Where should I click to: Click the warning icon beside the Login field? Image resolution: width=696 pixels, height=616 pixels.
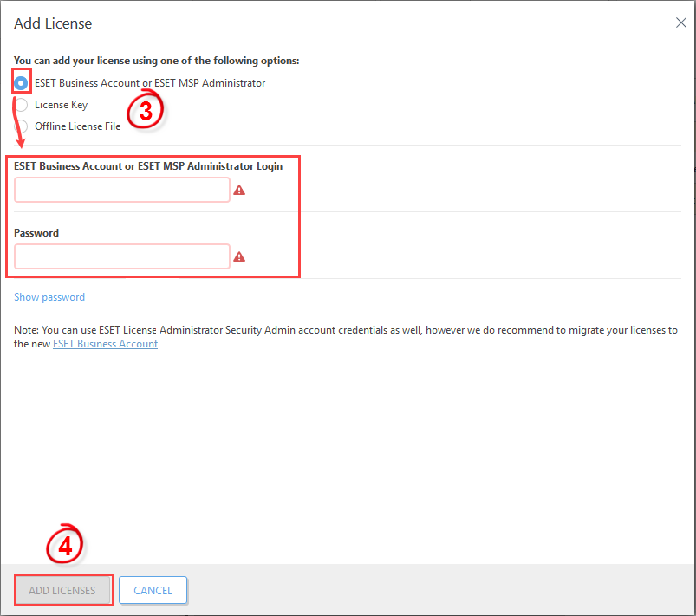(x=239, y=190)
